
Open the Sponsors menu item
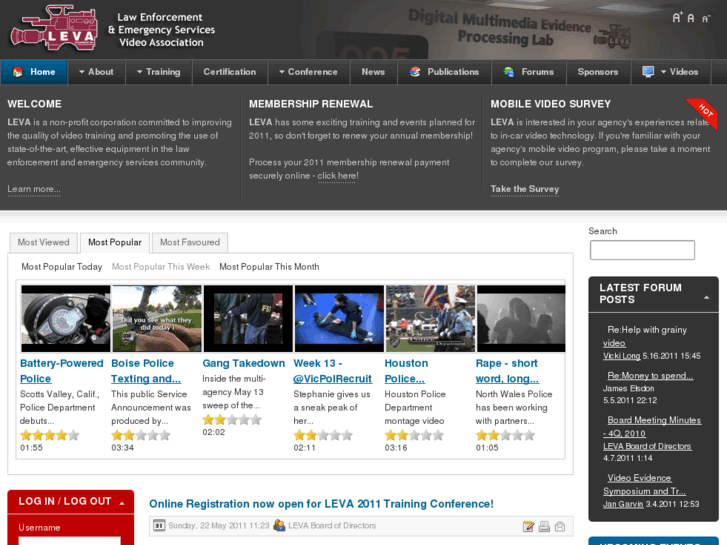(x=598, y=72)
